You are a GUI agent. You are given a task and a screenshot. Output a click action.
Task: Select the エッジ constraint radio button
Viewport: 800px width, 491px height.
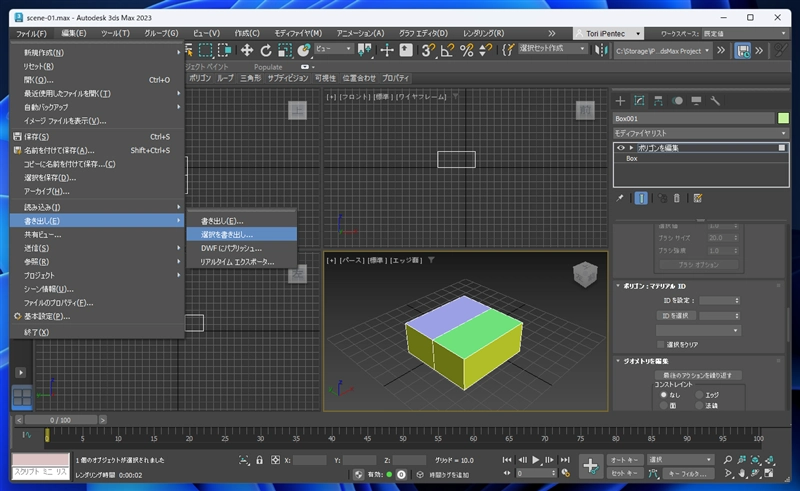(699, 395)
